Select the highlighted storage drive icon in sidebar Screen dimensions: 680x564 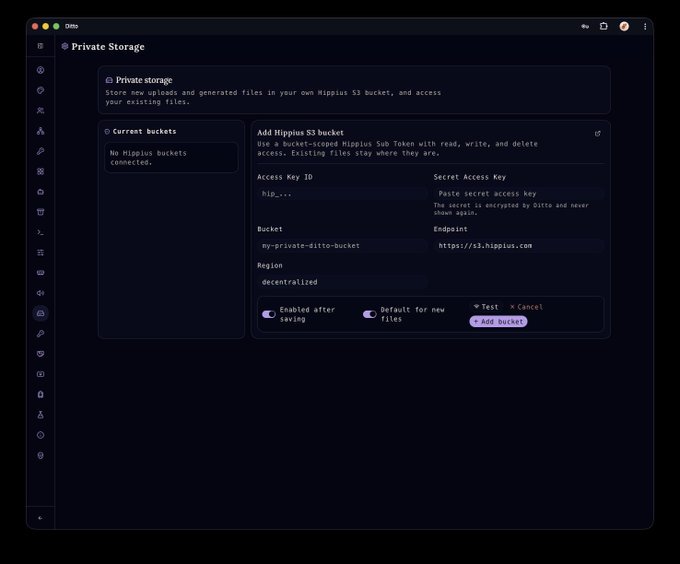click(x=40, y=313)
